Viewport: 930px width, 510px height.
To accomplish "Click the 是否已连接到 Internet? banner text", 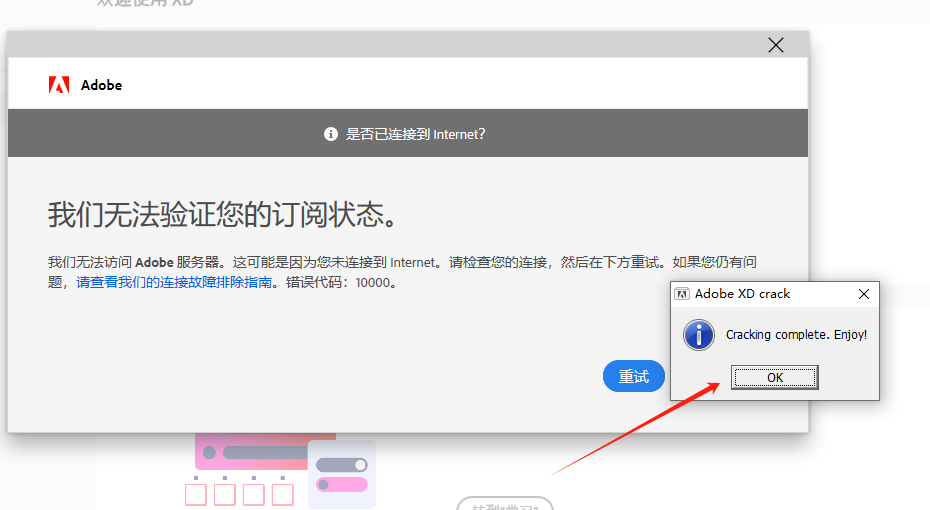I will coord(415,134).
